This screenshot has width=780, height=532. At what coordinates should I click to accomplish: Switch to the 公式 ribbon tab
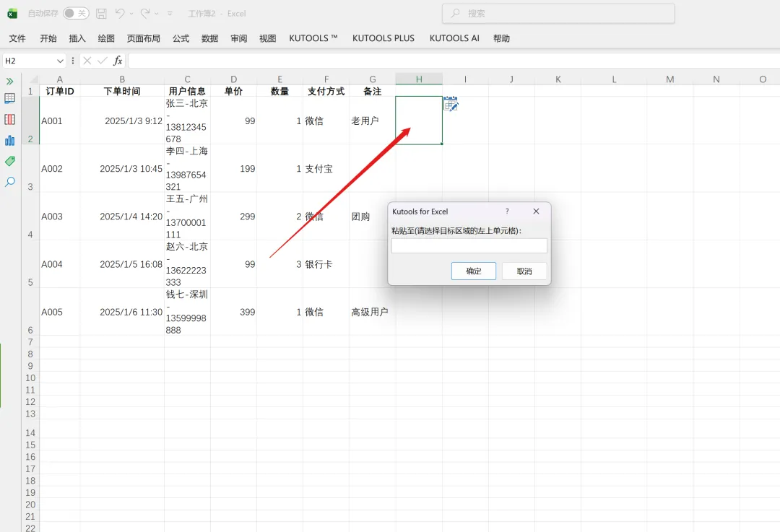181,38
